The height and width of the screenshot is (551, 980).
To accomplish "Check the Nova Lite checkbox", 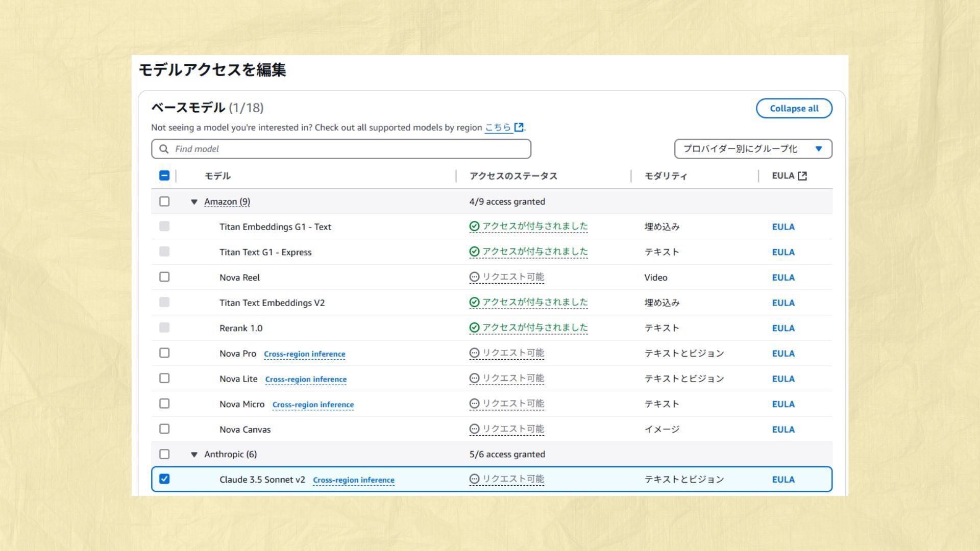I will 164,378.
